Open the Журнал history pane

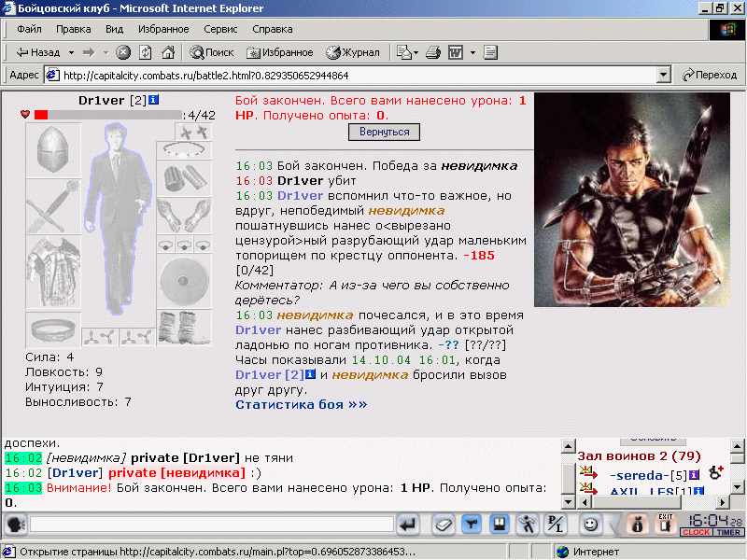[353, 52]
